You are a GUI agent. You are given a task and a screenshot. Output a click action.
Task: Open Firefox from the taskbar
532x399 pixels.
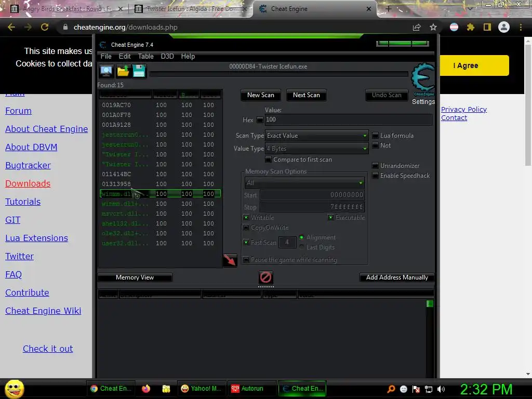coord(146,389)
